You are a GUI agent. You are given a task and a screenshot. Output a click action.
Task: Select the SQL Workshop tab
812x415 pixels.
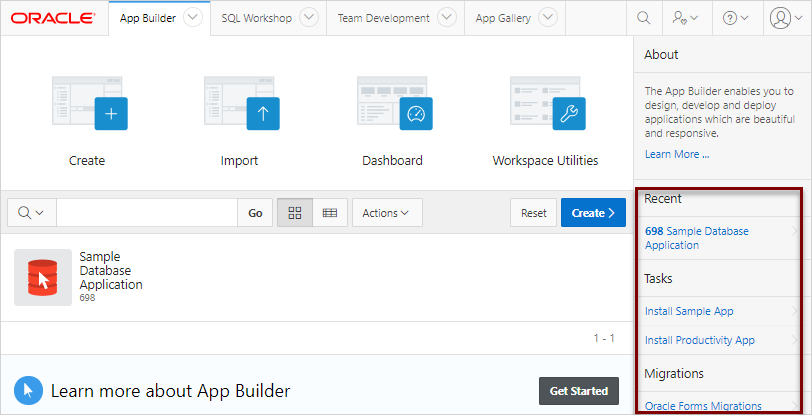[x=256, y=18]
